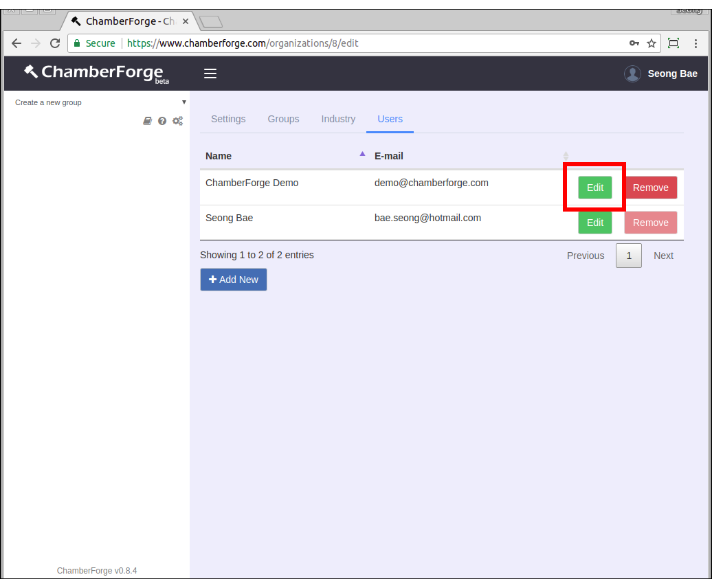Viewport: 712px width, 588px height.
Task: Click the key icon in the address bar
Action: [634, 43]
